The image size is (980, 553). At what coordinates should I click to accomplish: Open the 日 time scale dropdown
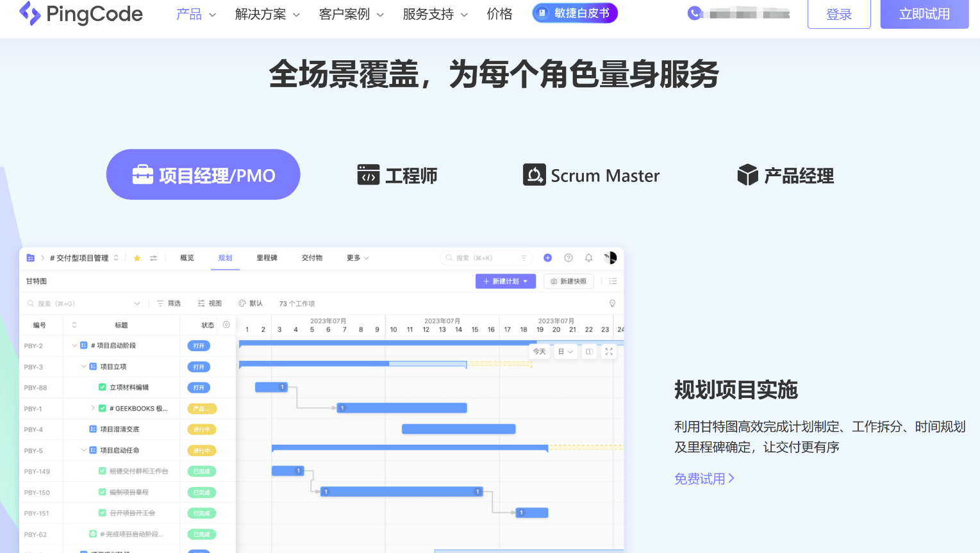tap(565, 352)
